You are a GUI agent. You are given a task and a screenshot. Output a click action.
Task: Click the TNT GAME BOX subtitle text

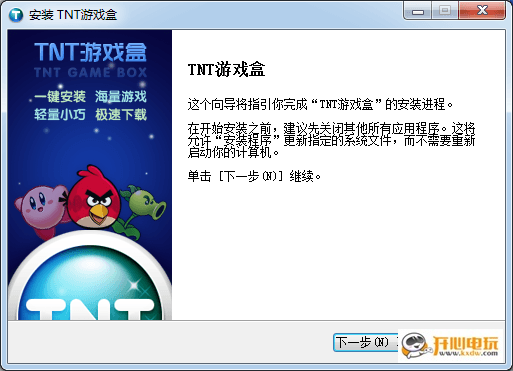coord(90,72)
